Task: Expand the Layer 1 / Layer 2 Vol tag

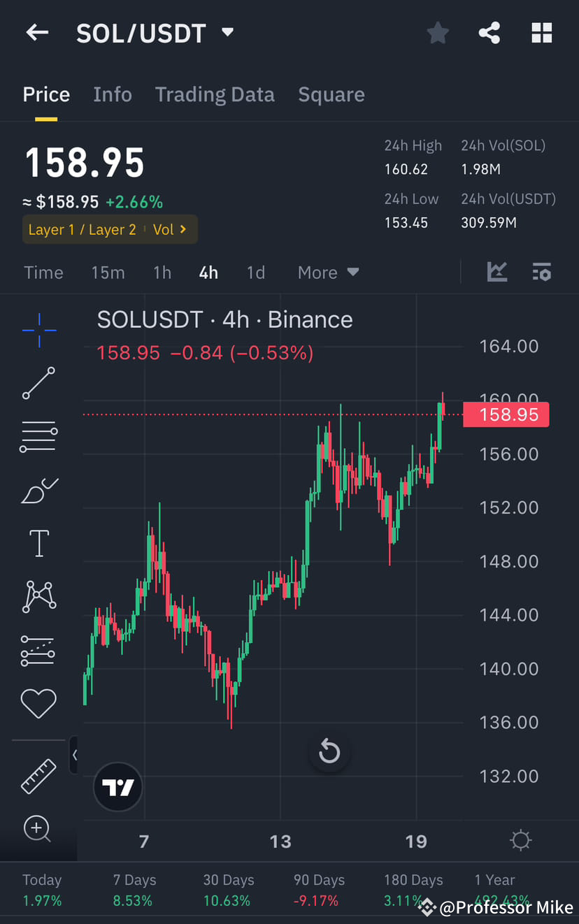Action: (x=110, y=229)
